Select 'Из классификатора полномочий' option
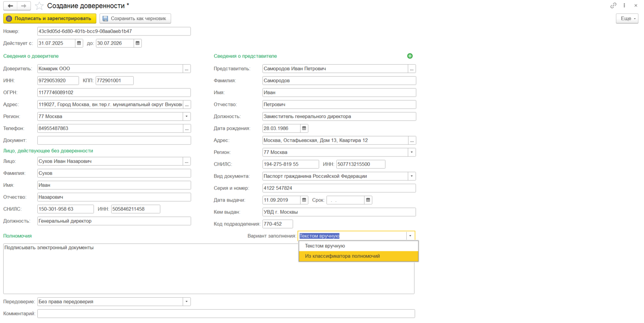The width and height of the screenshot is (644, 323). click(358, 256)
